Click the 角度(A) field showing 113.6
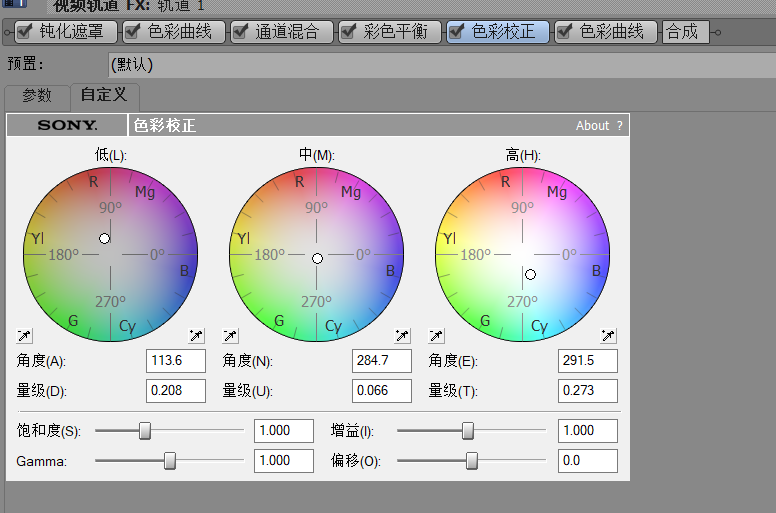Image resolution: width=776 pixels, height=513 pixels. [x=176, y=361]
